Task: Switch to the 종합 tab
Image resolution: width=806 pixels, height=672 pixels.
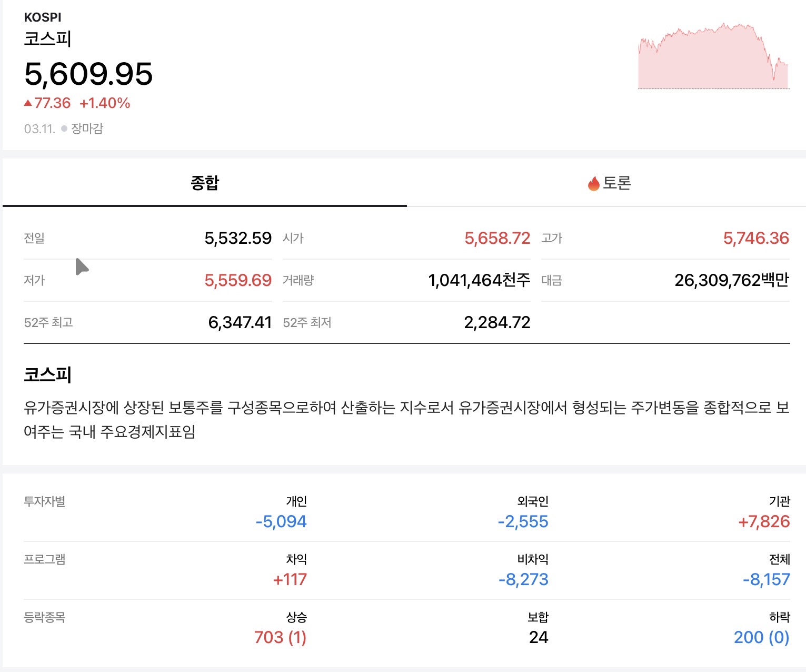Action: tap(205, 183)
